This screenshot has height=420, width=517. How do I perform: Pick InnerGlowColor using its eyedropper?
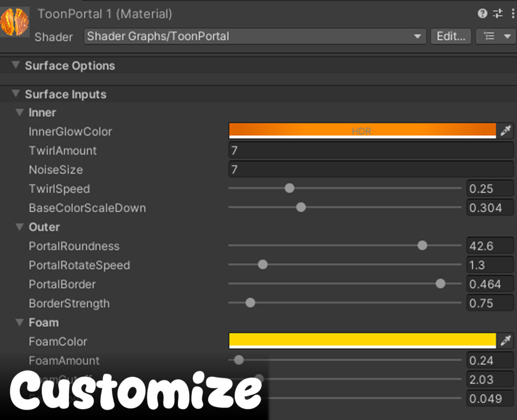coord(505,131)
